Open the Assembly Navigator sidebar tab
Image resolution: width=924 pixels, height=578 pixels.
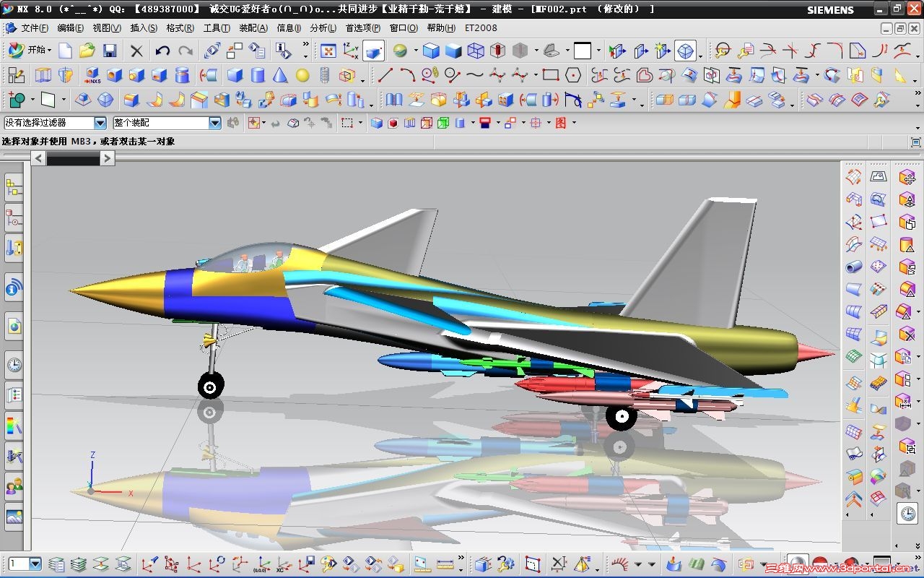14,188
